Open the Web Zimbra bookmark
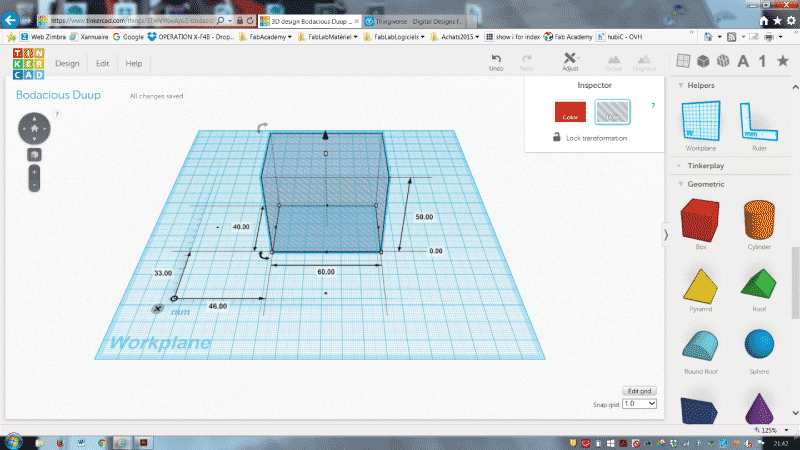Image resolution: width=800 pixels, height=450 pixels. [x=43, y=37]
